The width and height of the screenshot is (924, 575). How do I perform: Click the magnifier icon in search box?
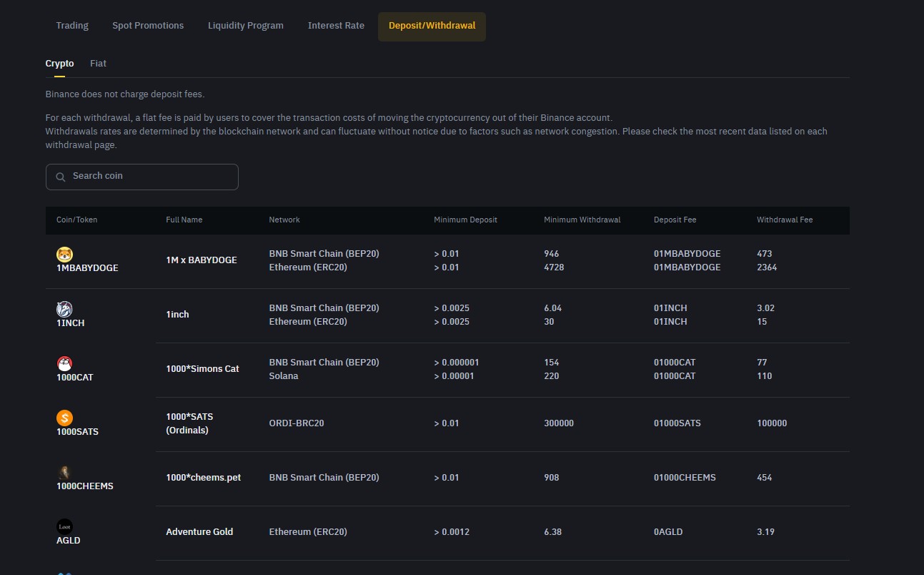(61, 177)
